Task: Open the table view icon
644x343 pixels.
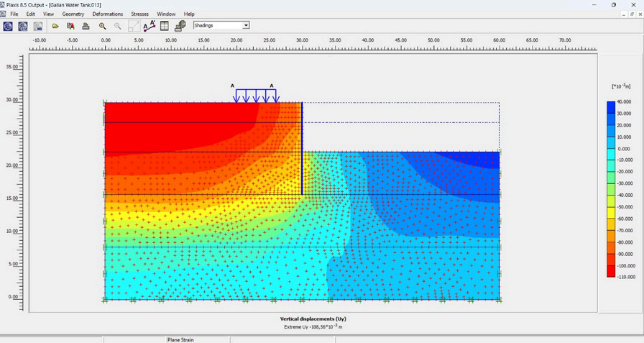Action: (x=165, y=26)
